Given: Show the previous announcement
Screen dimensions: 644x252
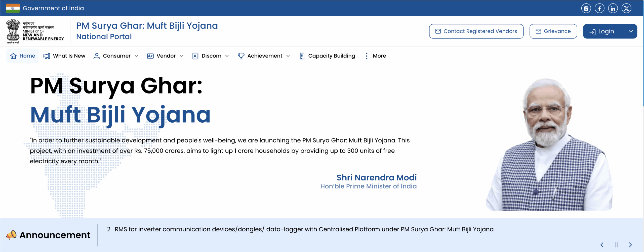Looking at the screenshot, I should point(602,245).
